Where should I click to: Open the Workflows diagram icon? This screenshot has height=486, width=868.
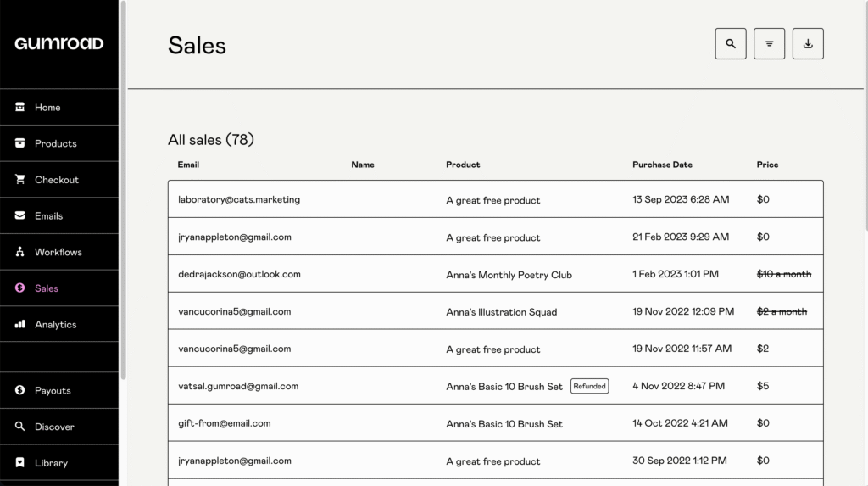coord(20,253)
